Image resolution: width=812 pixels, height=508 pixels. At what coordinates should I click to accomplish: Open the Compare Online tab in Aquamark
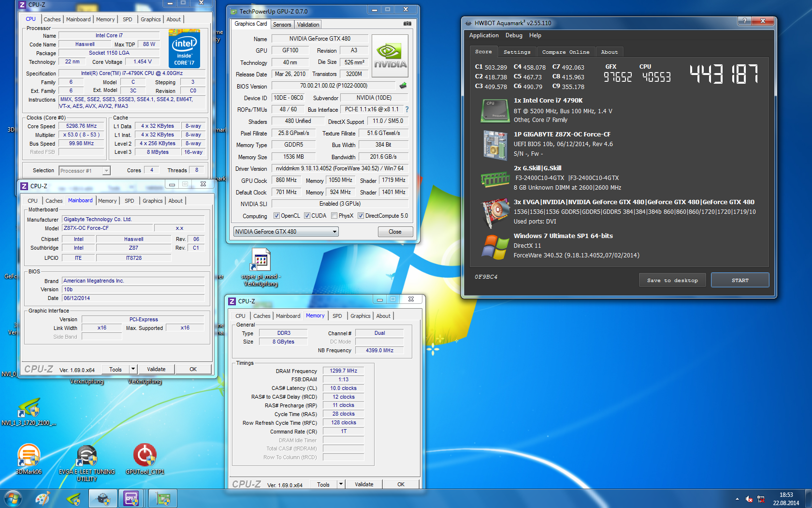pyautogui.click(x=565, y=52)
